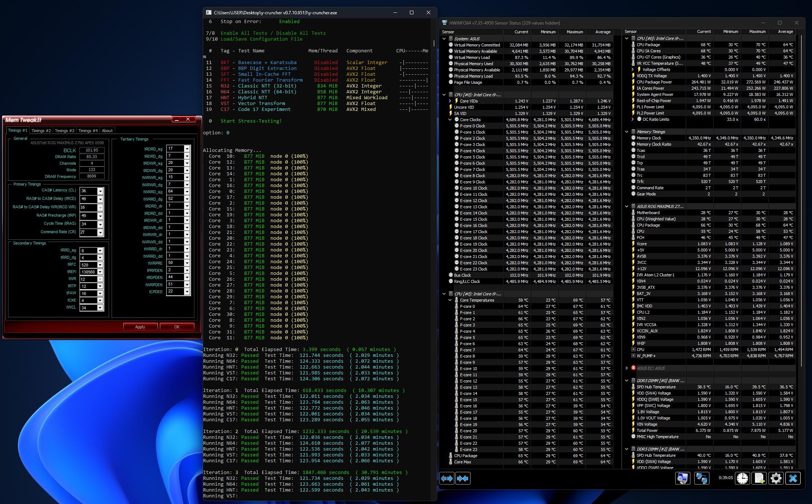Open tRDRD_sg dropdown

point(187,149)
